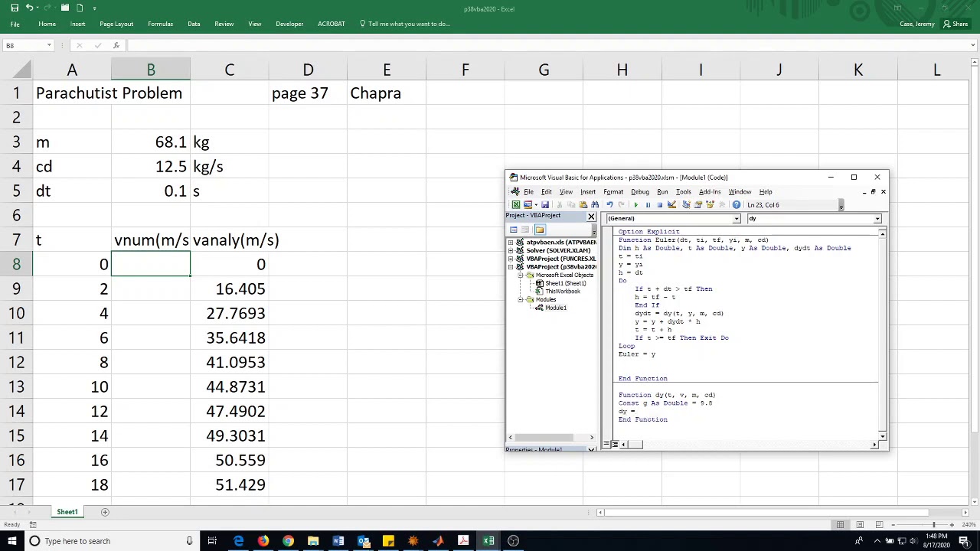Viewport: 980px width, 551px height.
Task: Open Task View from the taskbar
Action: 212,541
